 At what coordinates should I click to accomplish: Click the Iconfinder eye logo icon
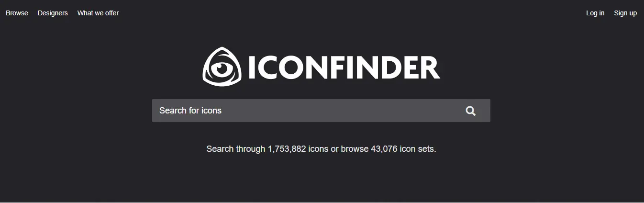[221, 67]
